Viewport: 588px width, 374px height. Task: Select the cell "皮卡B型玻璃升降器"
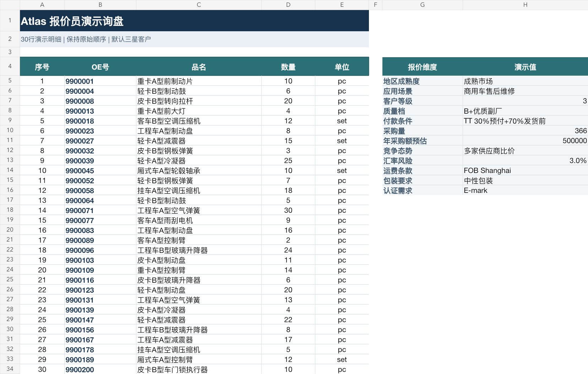pos(199,280)
